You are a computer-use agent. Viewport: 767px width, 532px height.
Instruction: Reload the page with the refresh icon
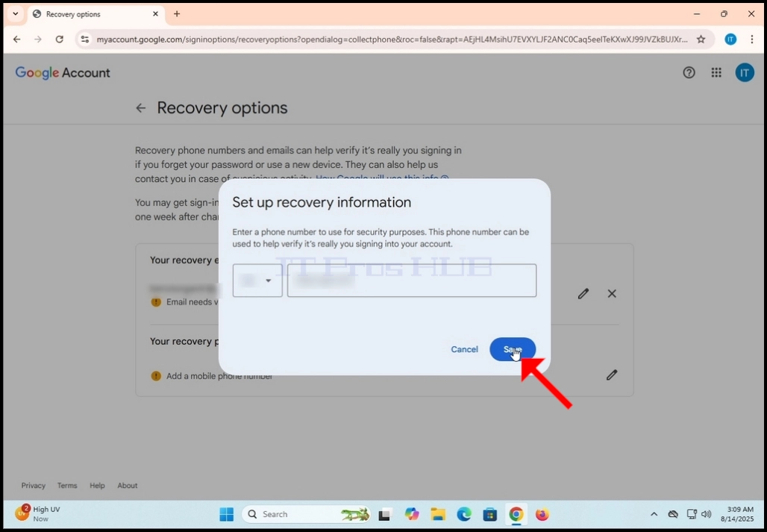click(x=59, y=39)
